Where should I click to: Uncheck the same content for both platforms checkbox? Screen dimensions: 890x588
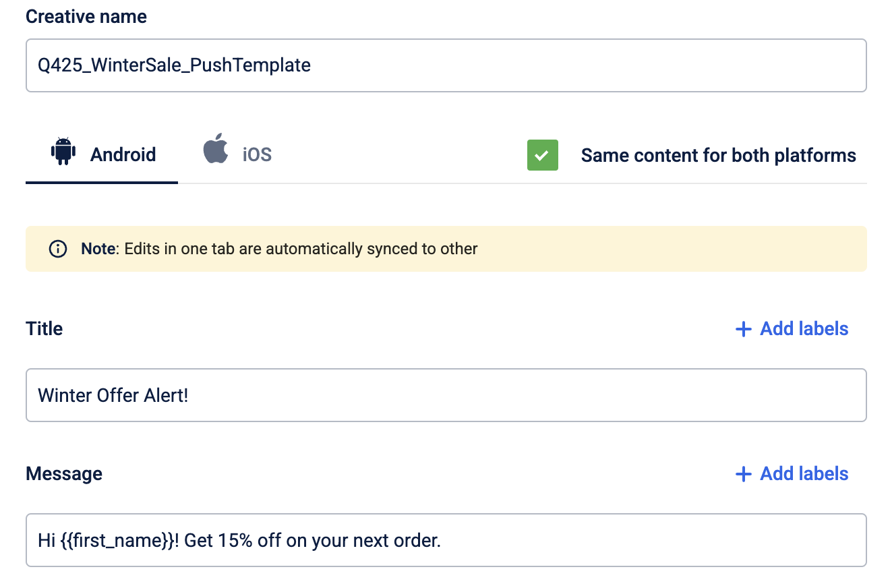click(542, 155)
